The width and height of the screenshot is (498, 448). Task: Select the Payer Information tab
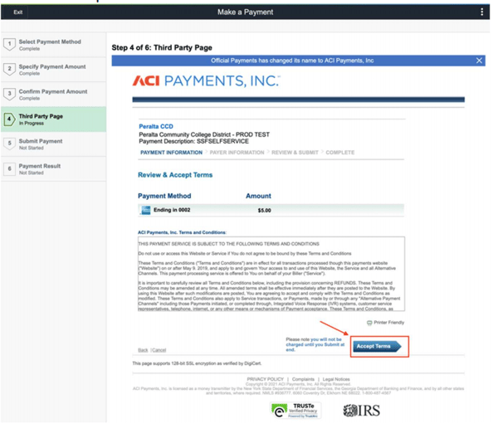[x=237, y=153]
